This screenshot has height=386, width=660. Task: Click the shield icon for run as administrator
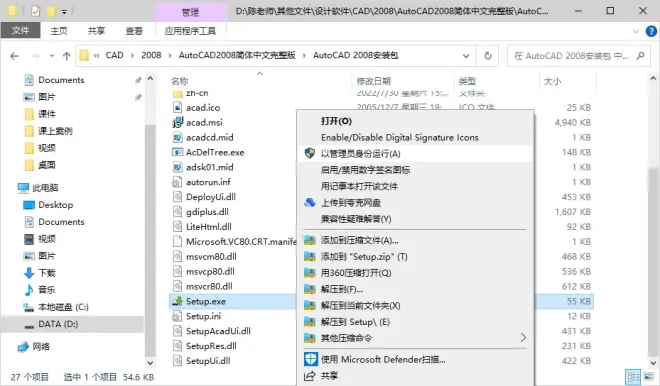[310, 153]
